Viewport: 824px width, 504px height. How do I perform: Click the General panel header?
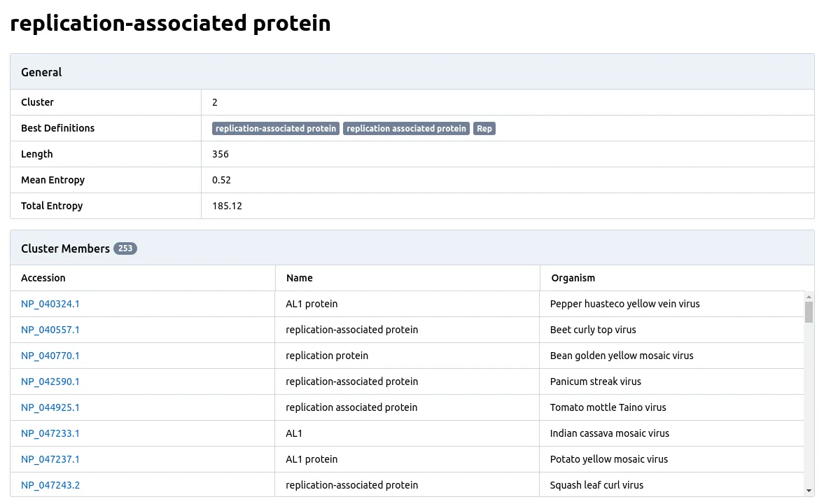[x=412, y=72]
